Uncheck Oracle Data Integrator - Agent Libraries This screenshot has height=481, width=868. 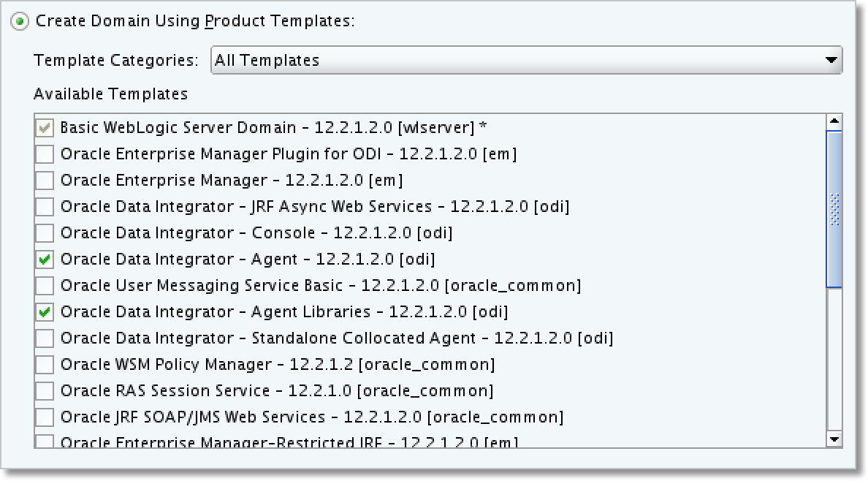[45, 312]
